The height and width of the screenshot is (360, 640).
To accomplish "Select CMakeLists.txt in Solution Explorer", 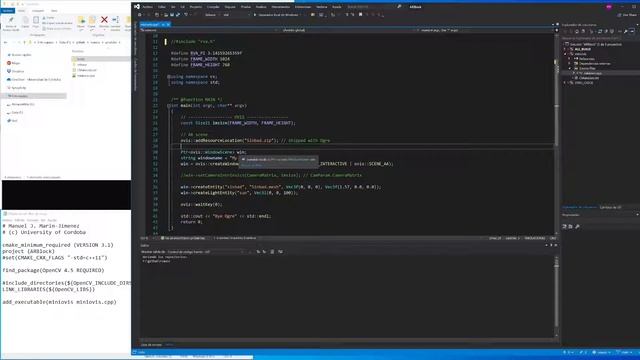I will 589,78.
